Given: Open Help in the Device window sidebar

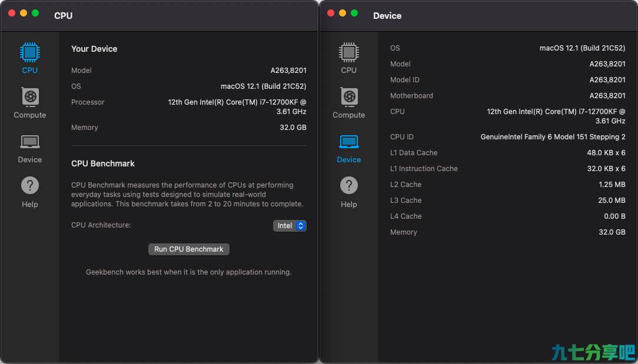Looking at the screenshot, I should (x=348, y=192).
